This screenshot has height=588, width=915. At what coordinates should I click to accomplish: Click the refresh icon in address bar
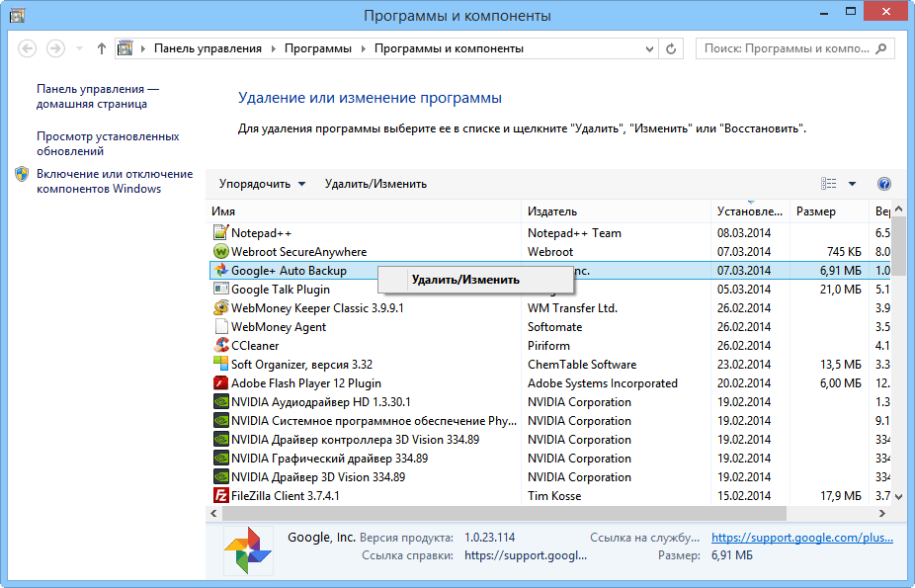(670, 47)
